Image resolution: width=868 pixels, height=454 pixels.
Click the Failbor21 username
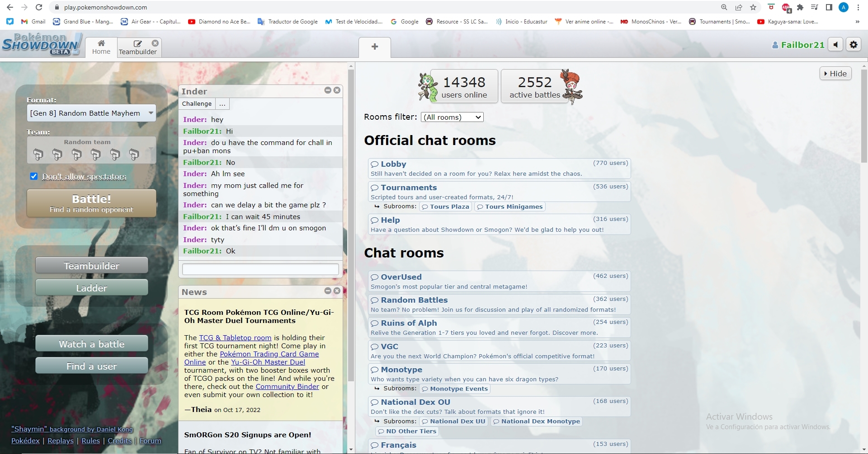(798, 45)
